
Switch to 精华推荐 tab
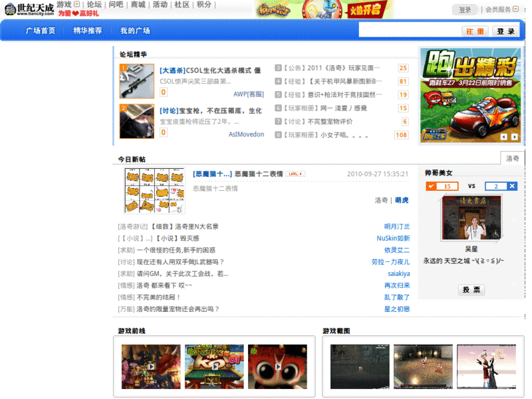(88, 31)
